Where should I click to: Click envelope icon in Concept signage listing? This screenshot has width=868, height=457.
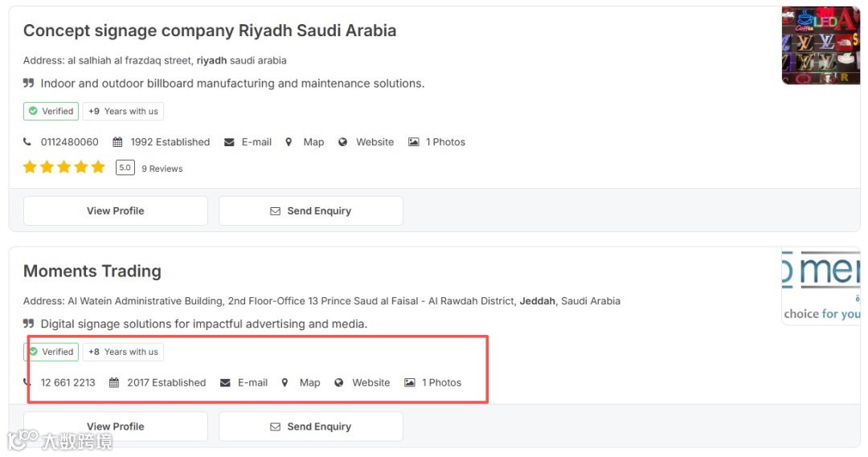[x=229, y=142]
